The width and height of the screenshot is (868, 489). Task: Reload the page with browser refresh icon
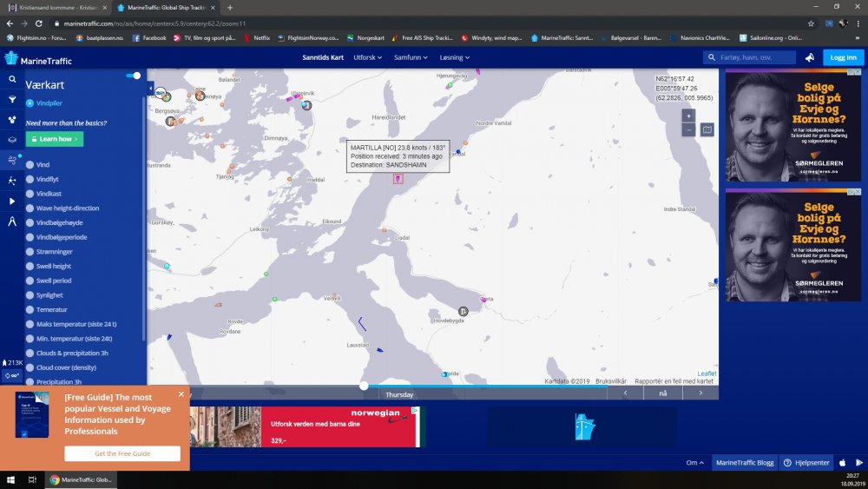coord(39,23)
